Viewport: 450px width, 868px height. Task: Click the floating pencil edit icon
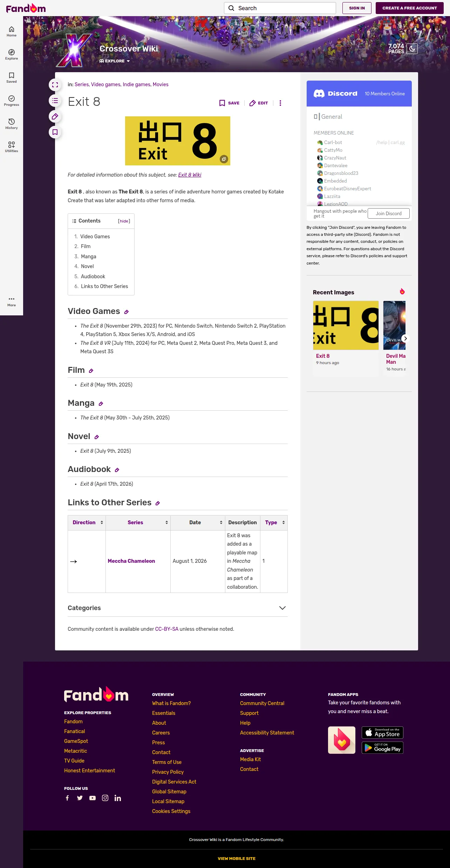(55, 117)
